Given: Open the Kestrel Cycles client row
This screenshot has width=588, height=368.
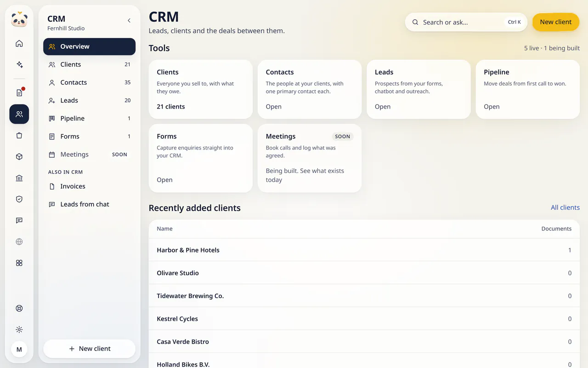Looking at the screenshot, I should coord(364,319).
